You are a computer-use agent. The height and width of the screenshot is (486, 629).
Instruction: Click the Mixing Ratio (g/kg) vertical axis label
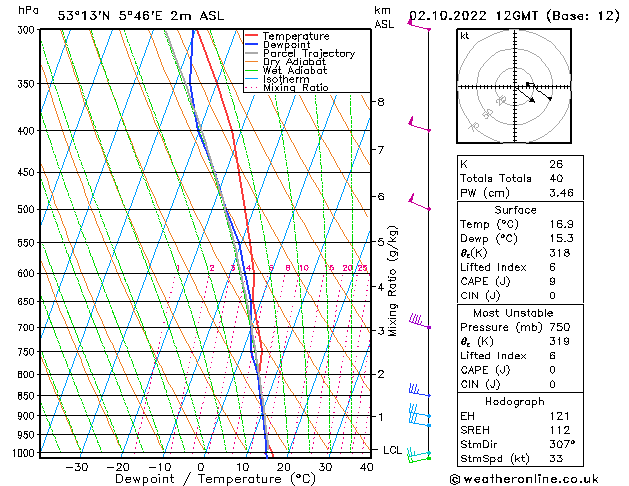coord(392,281)
